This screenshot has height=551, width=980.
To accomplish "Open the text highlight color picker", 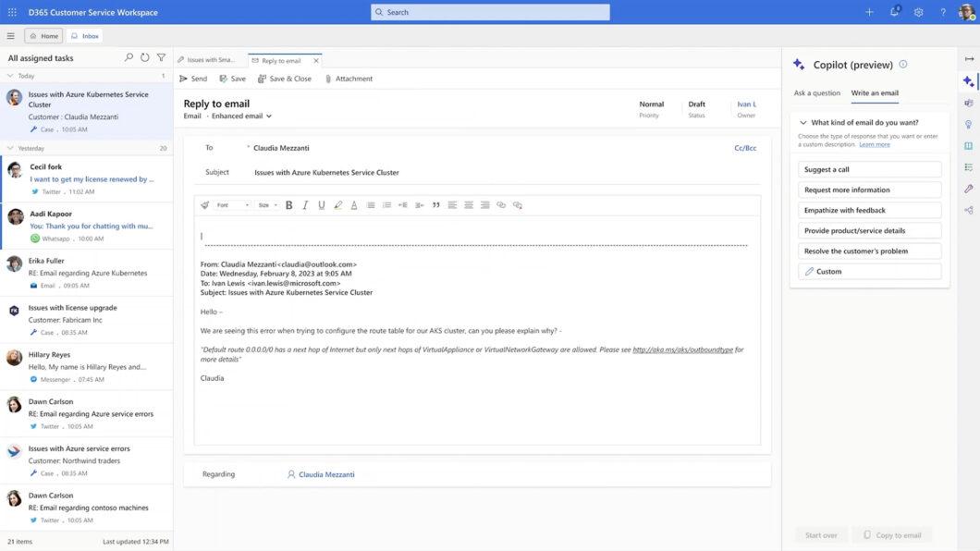I will click(x=338, y=205).
